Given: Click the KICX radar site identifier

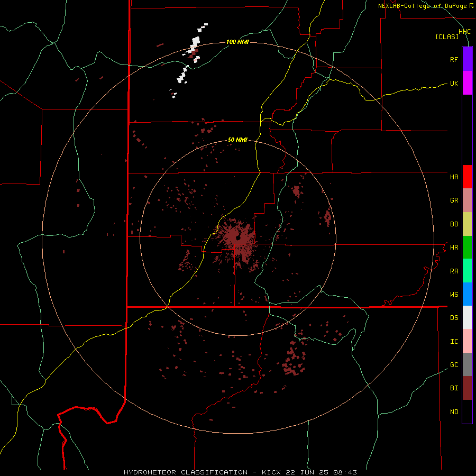Looking at the screenshot, I should coord(271,472).
